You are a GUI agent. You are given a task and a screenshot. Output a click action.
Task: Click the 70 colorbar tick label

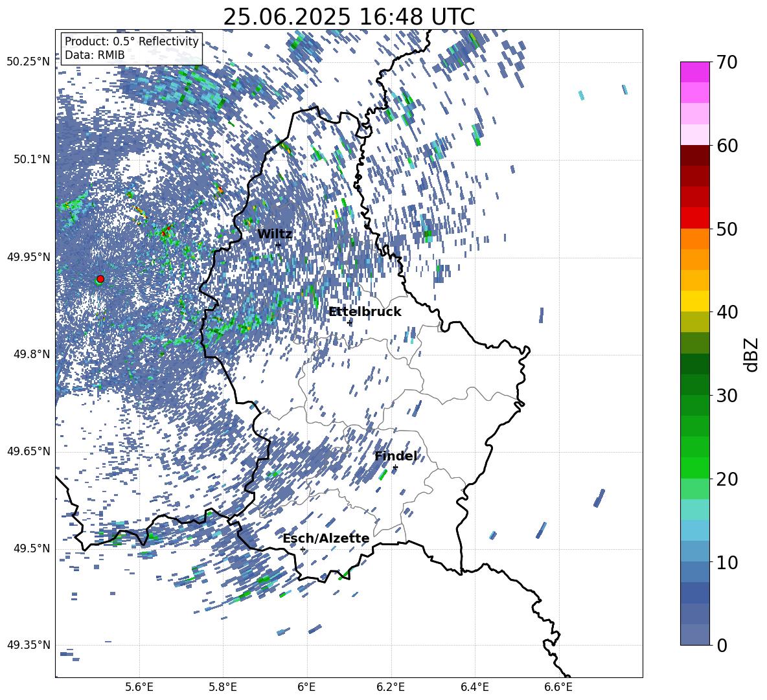pyautogui.click(x=726, y=62)
